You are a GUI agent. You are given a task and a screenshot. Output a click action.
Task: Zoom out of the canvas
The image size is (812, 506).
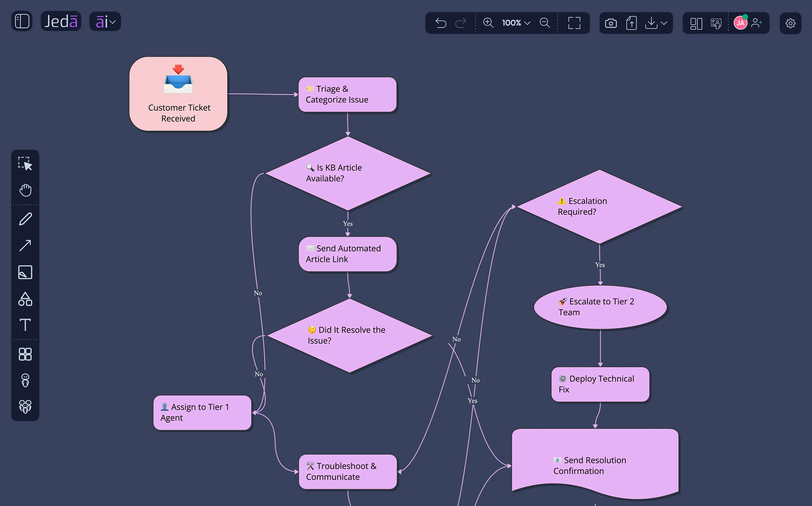(545, 23)
